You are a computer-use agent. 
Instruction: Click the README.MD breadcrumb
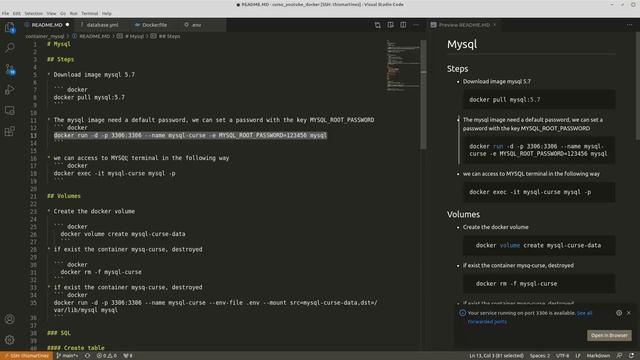pyautogui.click(x=94, y=36)
